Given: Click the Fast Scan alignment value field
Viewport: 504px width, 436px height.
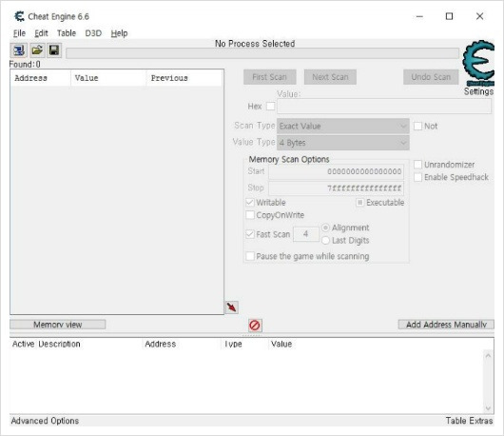Looking at the screenshot, I should click(306, 234).
